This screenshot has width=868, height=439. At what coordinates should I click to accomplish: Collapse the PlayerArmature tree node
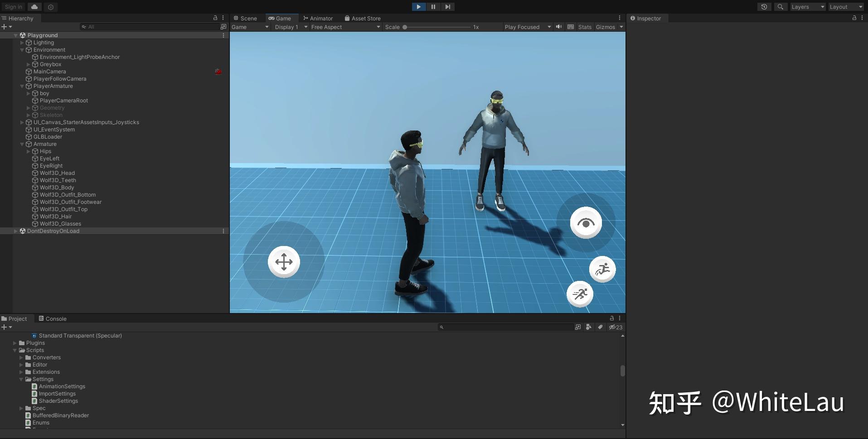[x=22, y=86]
